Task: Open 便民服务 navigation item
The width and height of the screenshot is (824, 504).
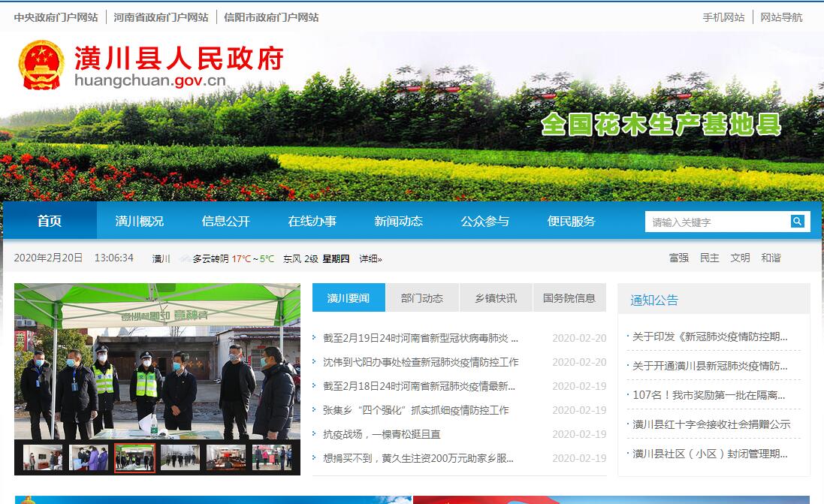Action: tap(571, 221)
